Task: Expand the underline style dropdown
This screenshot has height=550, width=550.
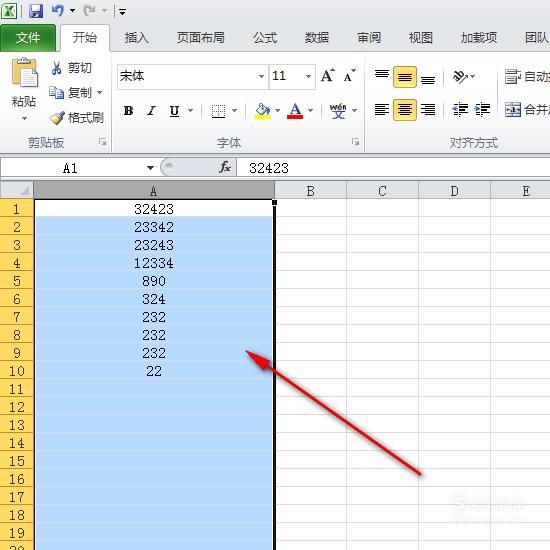Action: [190, 110]
